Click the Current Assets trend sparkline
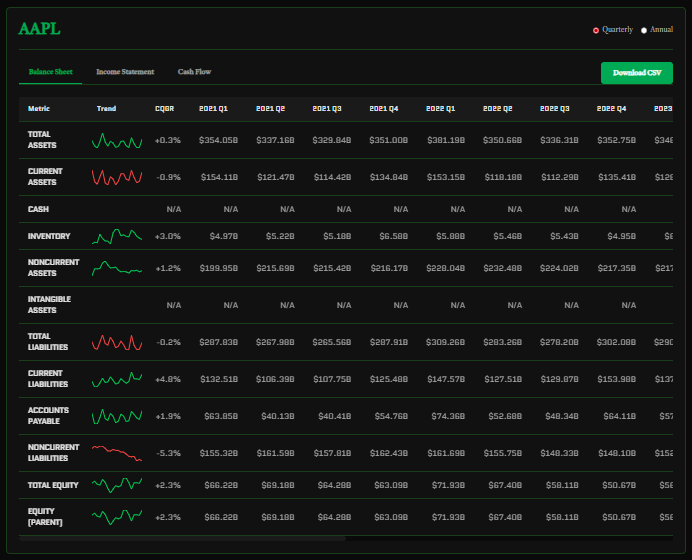Screen dimensions: 692x560 [x=117, y=177]
